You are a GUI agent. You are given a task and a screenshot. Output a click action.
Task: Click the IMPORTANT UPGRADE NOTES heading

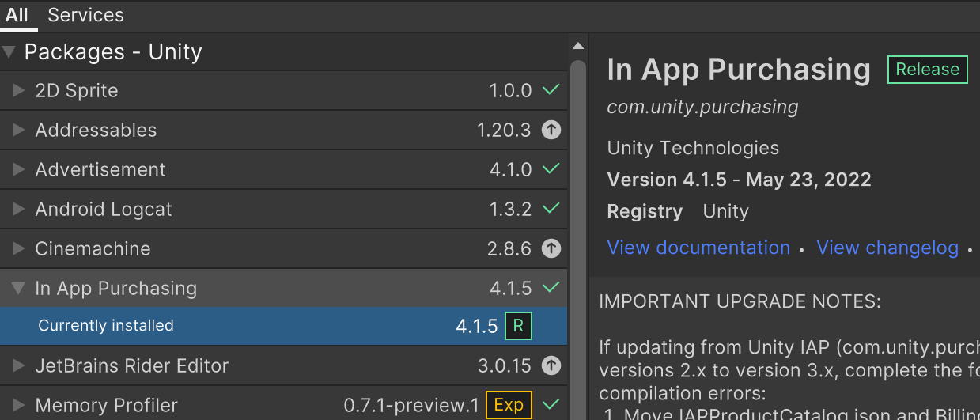click(x=740, y=301)
